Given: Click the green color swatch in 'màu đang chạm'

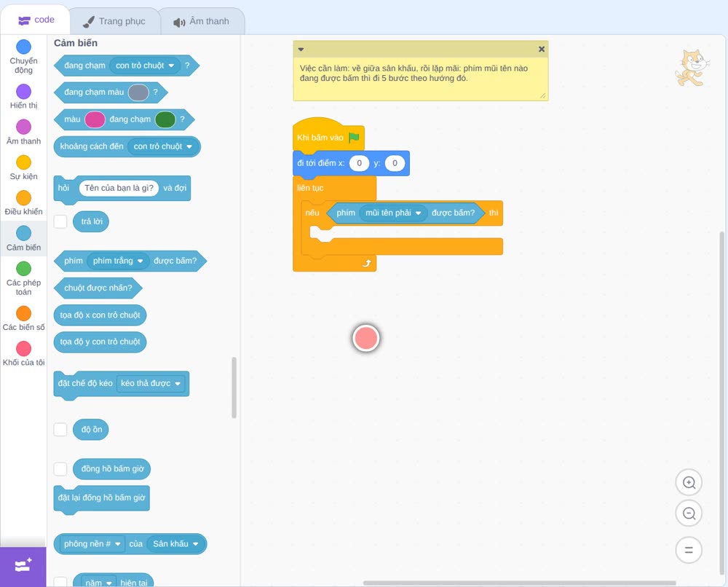Looking at the screenshot, I should [165, 119].
